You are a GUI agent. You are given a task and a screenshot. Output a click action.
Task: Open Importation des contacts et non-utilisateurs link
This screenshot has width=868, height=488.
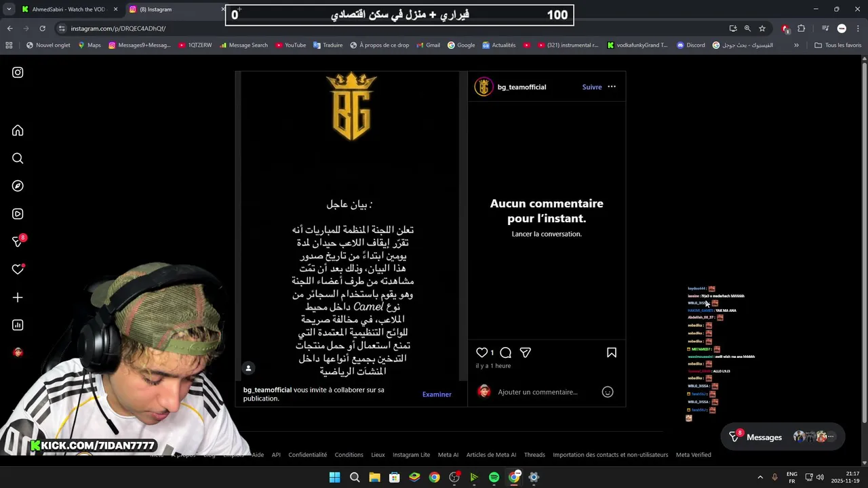coord(610,455)
